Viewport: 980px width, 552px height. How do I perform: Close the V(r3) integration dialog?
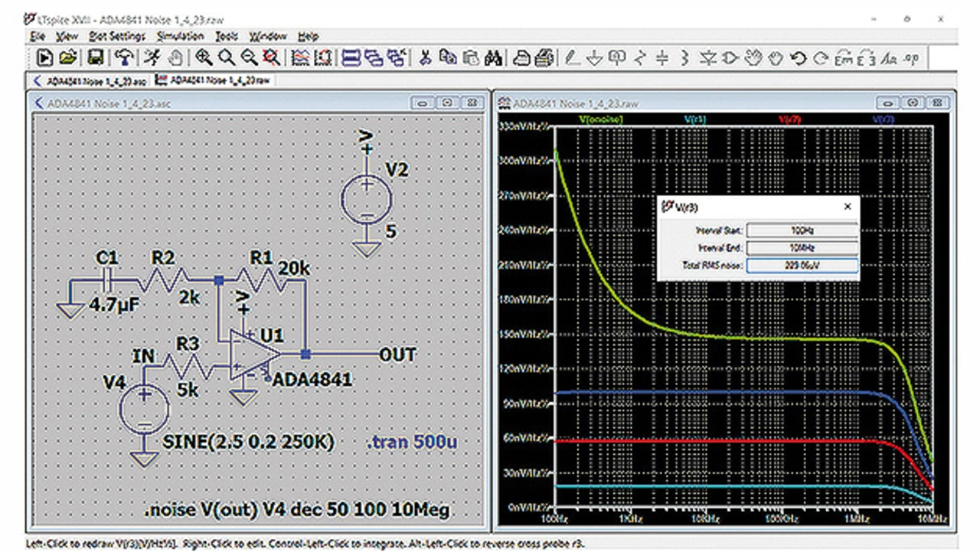(x=848, y=207)
